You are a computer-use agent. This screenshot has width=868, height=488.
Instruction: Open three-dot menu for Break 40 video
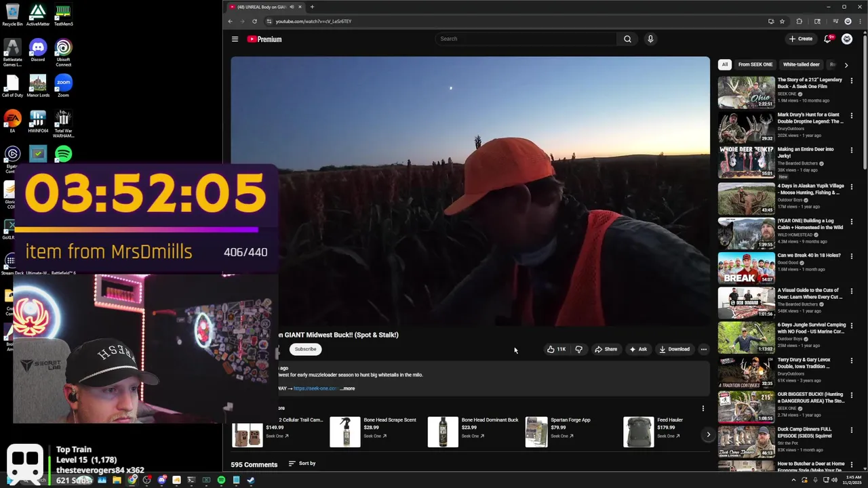coord(852,257)
